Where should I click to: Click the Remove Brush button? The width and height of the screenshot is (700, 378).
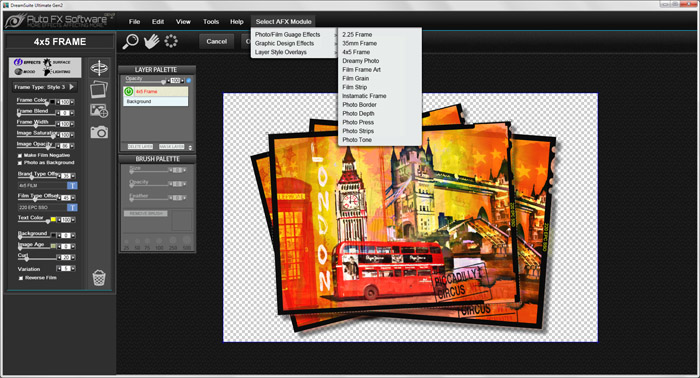(x=146, y=214)
